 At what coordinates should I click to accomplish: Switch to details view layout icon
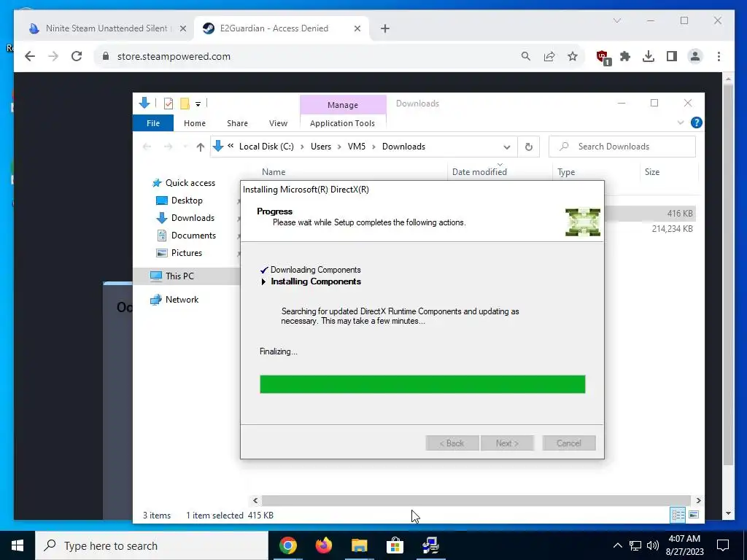(x=678, y=515)
